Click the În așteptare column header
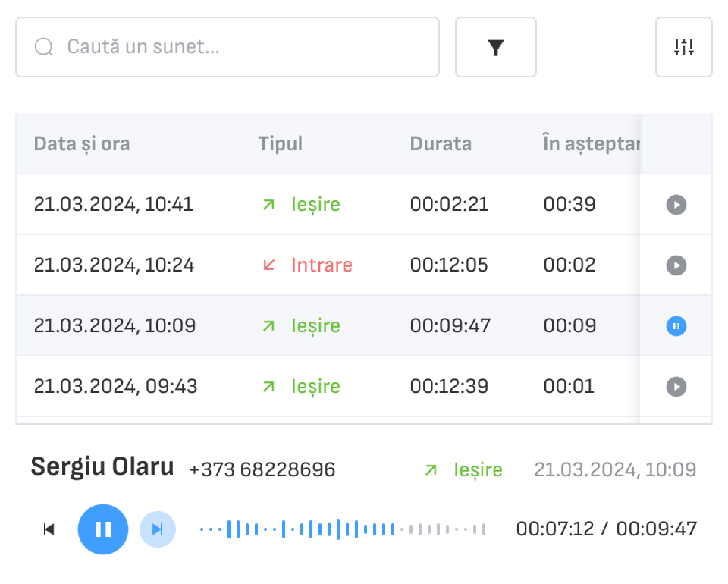 point(590,144)
